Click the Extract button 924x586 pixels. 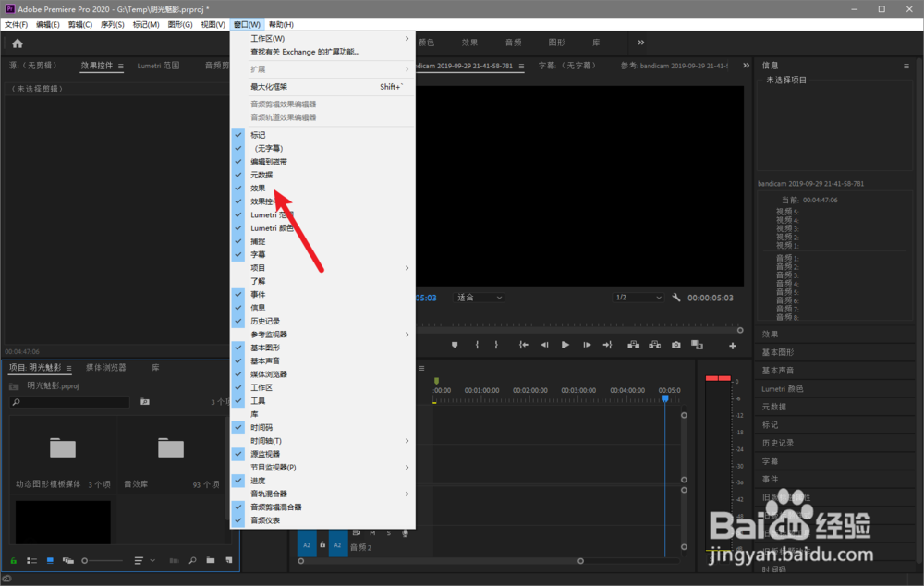[x=655, y=345]
